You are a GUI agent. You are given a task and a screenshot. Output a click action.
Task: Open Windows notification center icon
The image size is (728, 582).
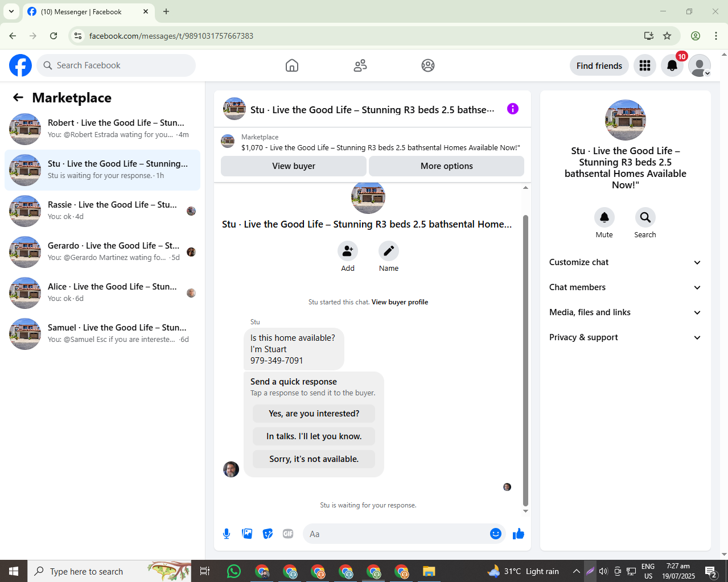tap(711, 571)
